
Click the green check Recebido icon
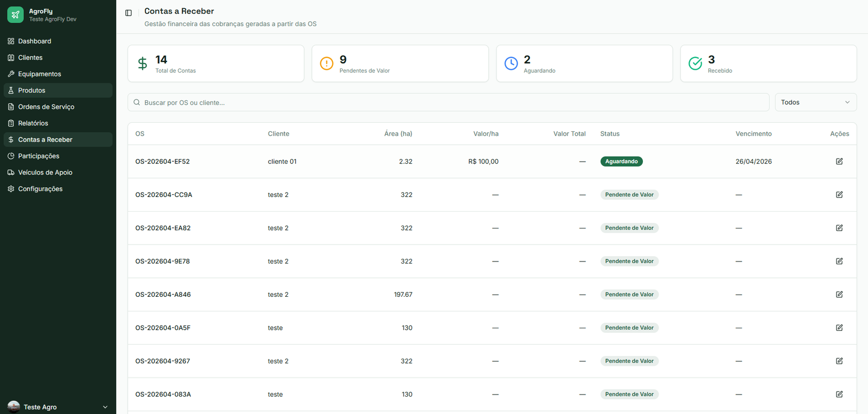tap(695, 63)
